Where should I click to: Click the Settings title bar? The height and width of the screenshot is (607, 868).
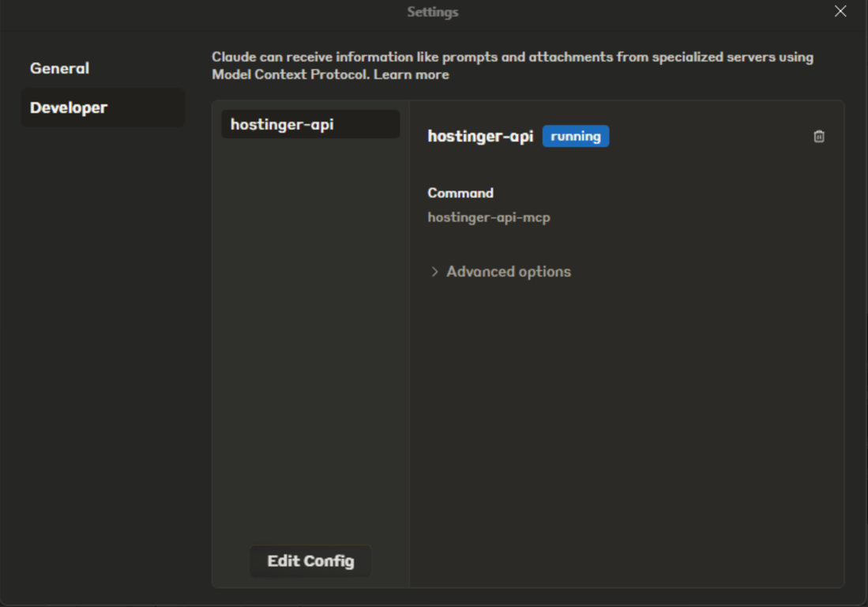pos(434,12)
